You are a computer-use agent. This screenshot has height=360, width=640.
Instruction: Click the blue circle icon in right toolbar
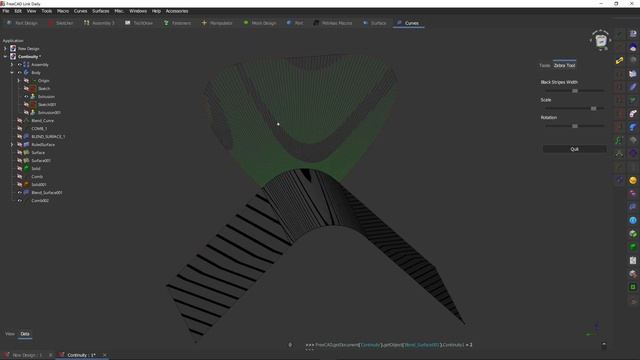(x=633, y=220)
